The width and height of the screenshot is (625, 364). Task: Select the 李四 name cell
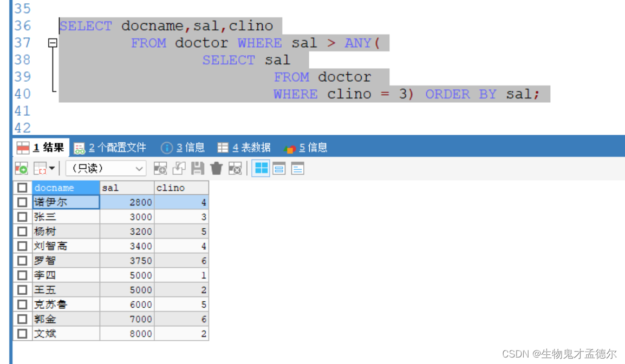pos(66,275)
